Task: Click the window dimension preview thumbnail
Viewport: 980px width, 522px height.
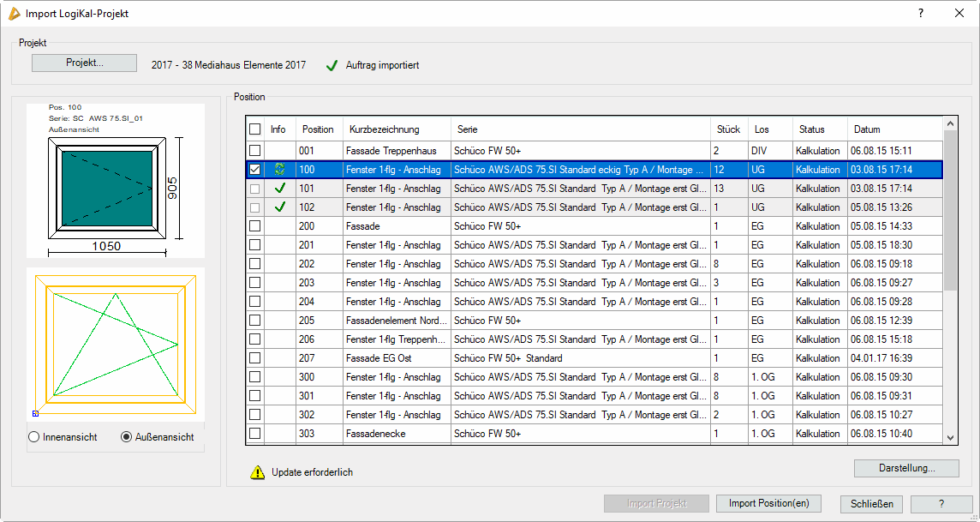Action: (x=116, y=181)
